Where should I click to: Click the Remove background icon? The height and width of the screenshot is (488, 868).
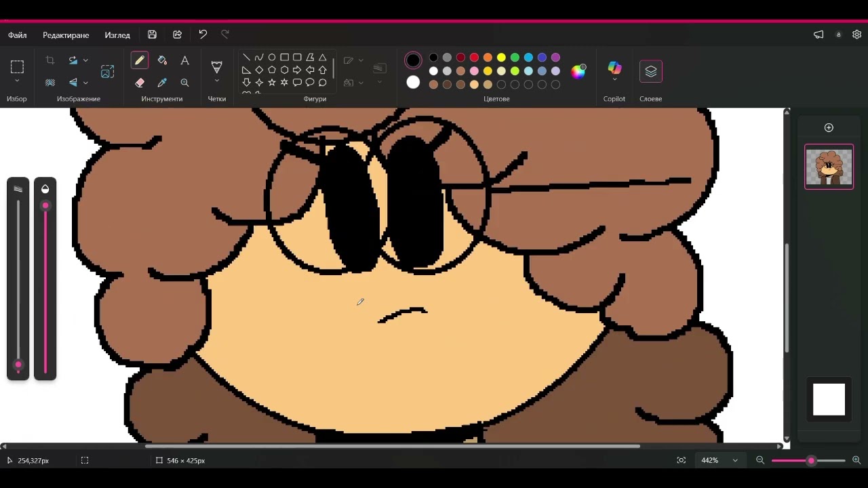(50, 83)
